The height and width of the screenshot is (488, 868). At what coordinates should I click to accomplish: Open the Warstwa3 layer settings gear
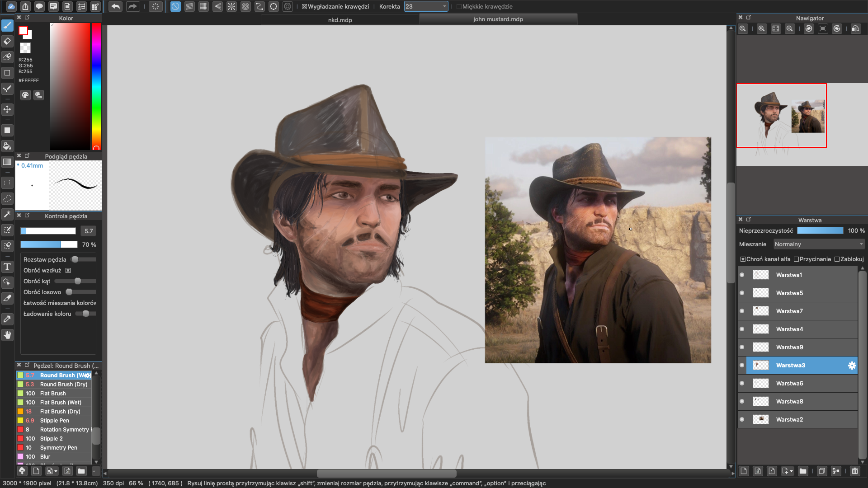852,366
